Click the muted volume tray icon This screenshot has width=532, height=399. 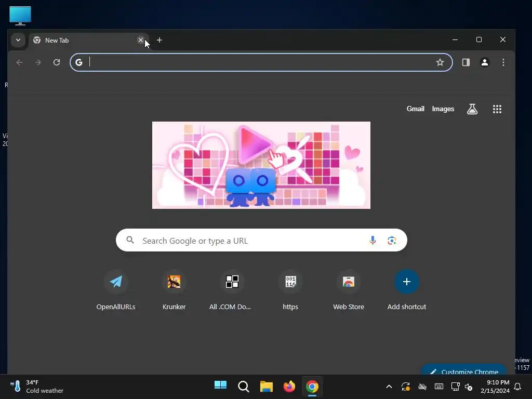tap(469, 387)
